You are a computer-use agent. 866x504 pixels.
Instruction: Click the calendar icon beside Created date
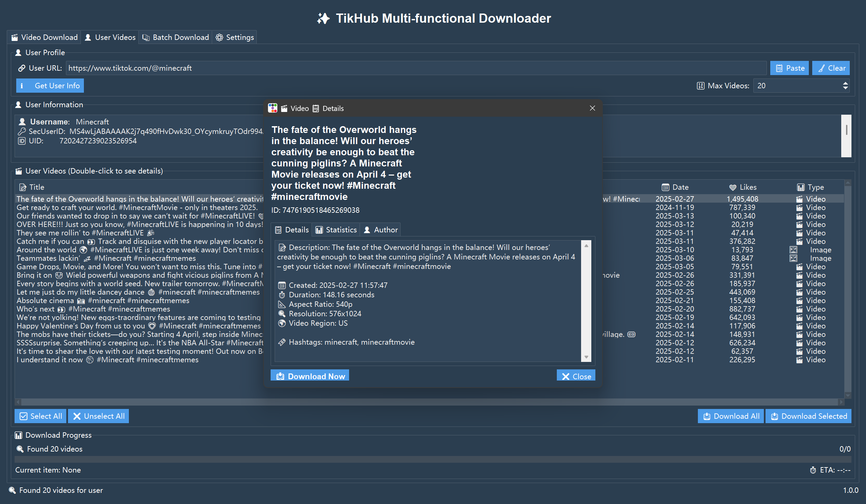point(282,285)
